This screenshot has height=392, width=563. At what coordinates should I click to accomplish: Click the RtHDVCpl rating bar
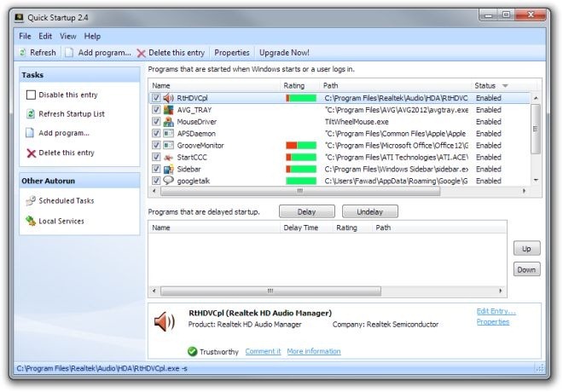(x=301, y=98)
